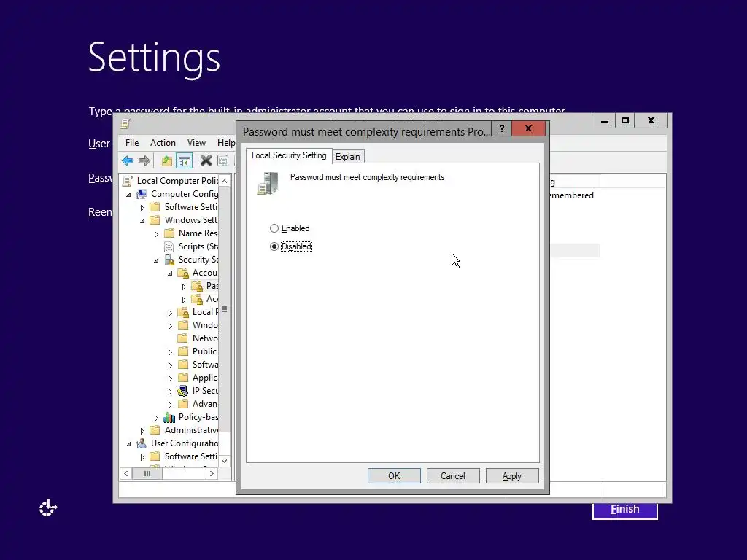Image resolution: width=747 pixels, height=560 pixels.
Task: Expand the Name Resolution Policy node
Action: point(156,234)
